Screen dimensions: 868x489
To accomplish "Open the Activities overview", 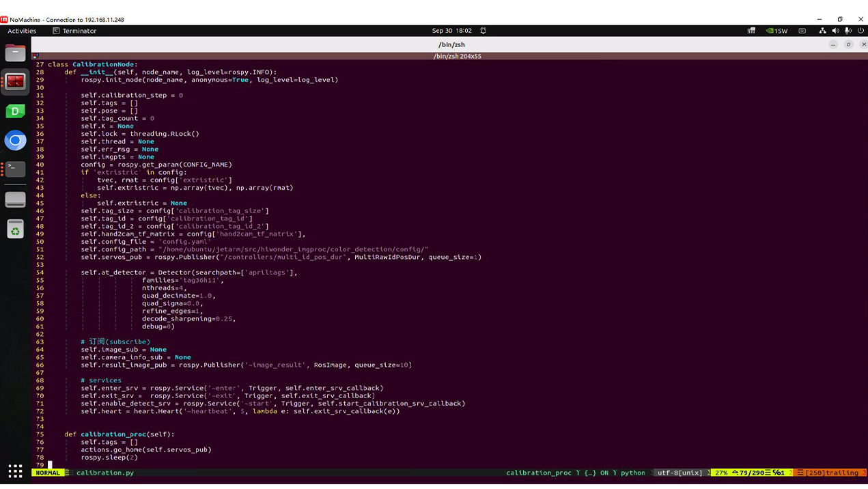I will [x=22, y=31].
